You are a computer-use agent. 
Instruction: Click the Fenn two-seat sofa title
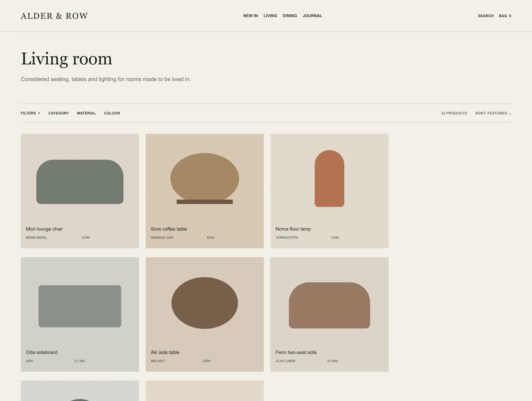coord(296,353)
